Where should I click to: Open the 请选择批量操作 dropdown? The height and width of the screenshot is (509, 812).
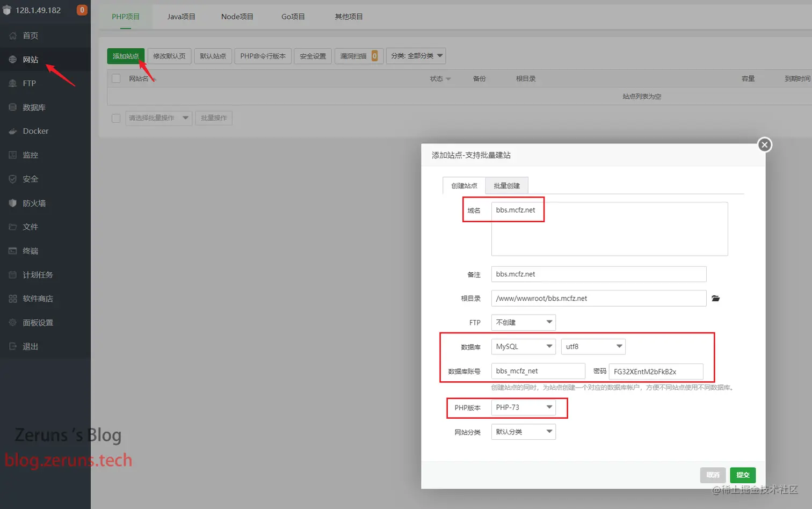tap(159, 118)
